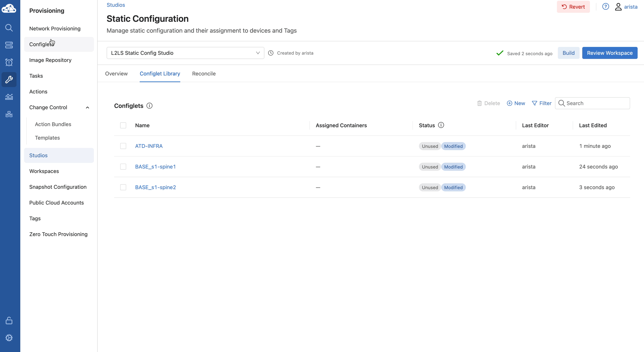This screenshot has width=644, height=352.
Task: Collapse the Change Control section
Action: [87, 108]
